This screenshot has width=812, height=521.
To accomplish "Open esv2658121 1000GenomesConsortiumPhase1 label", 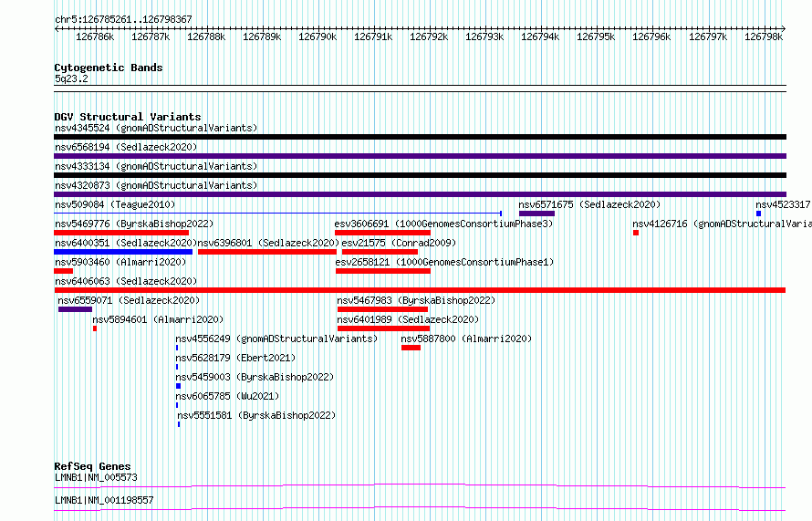I will tap(444, 262).
